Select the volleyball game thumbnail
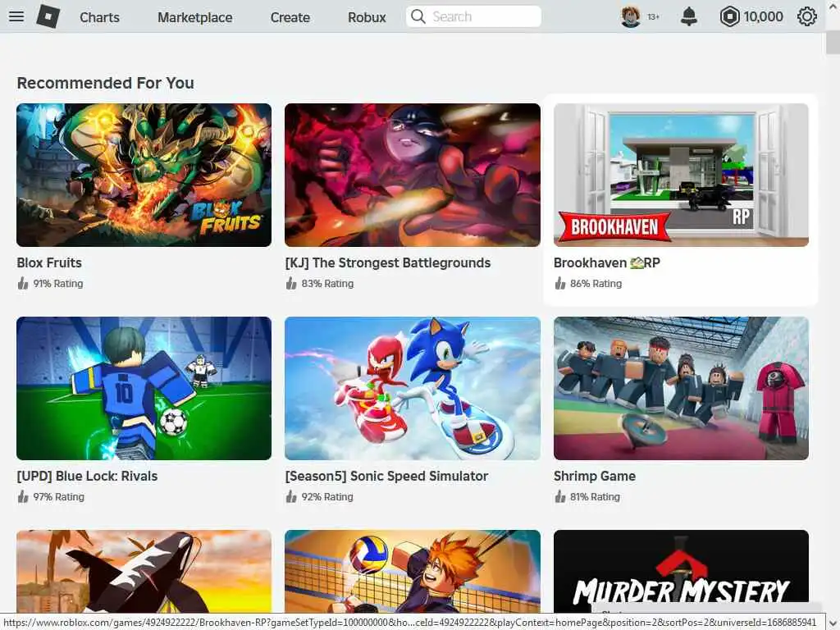Image resolution: width=840 pixels, height=630 pixels. tap(413, 571)
